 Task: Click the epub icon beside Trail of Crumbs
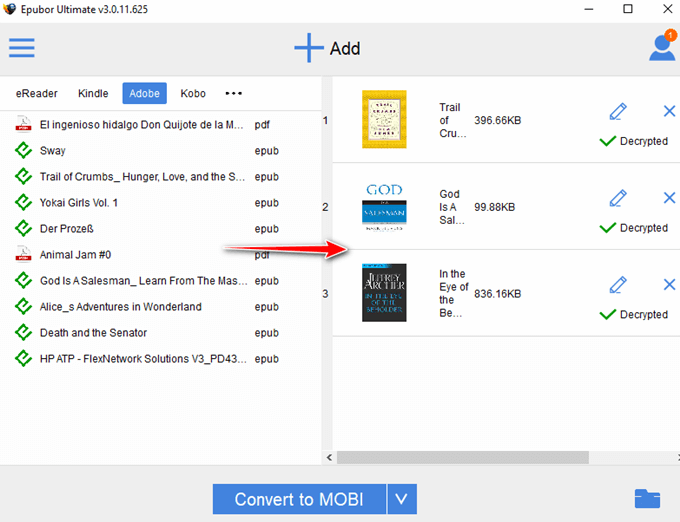(x=23, y=176)
